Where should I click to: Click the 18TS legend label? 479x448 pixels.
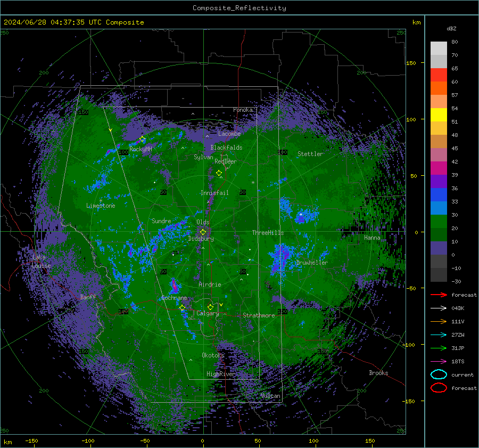458,362
